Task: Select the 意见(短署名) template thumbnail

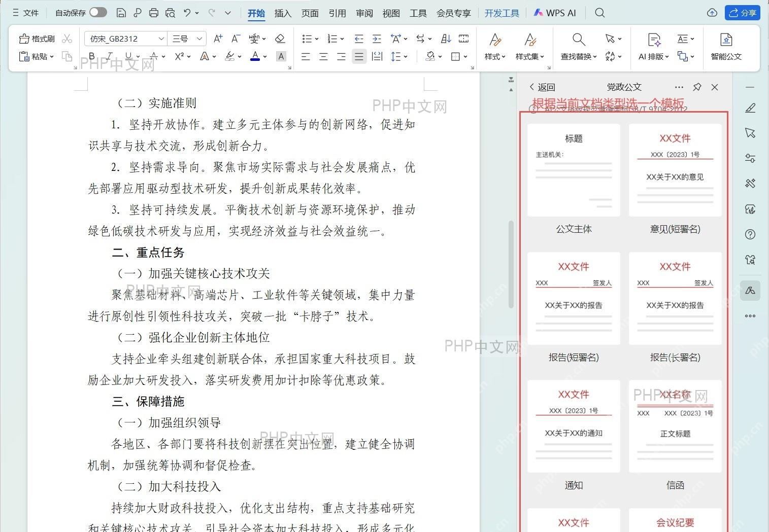Action: coord(675,170)
